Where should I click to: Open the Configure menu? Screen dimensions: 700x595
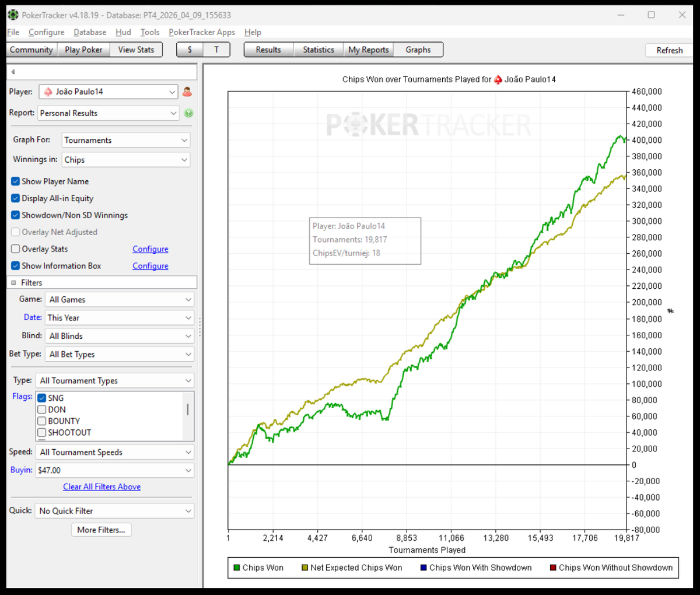47,32
